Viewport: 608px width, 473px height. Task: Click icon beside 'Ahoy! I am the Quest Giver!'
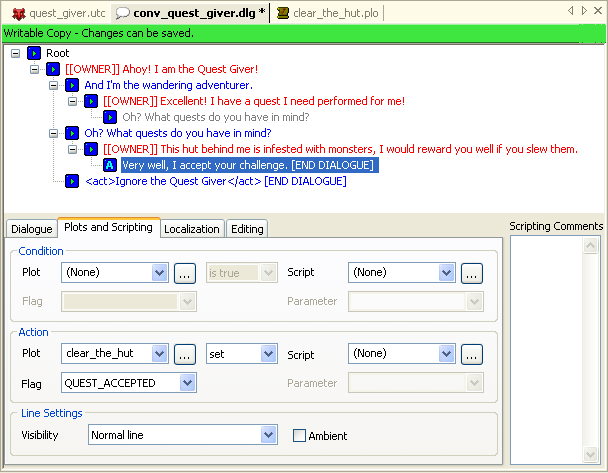[x=53, y=69]
